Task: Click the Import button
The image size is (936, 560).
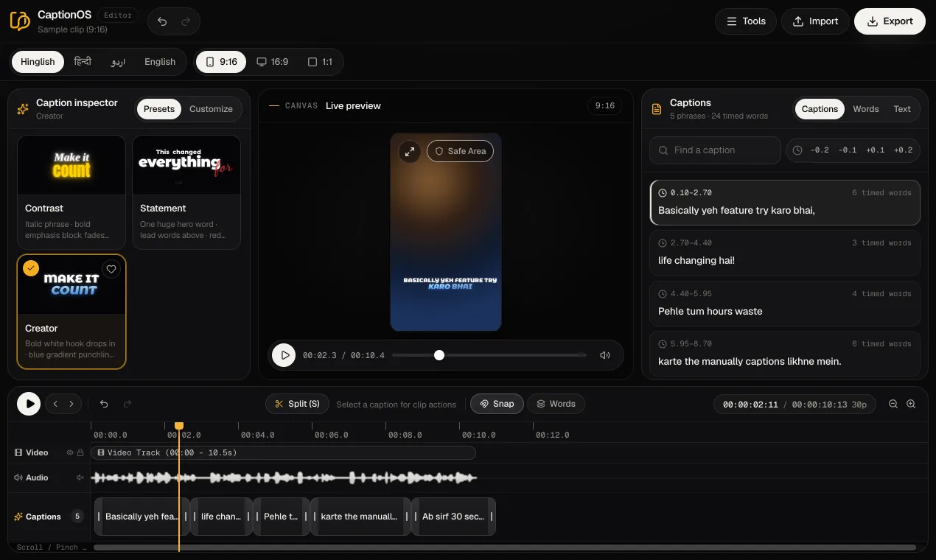Action: click(x=815, y=21)
